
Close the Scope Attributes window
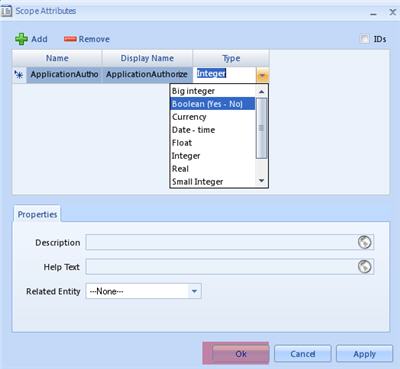pyautogui.click(x=392, y=12)
